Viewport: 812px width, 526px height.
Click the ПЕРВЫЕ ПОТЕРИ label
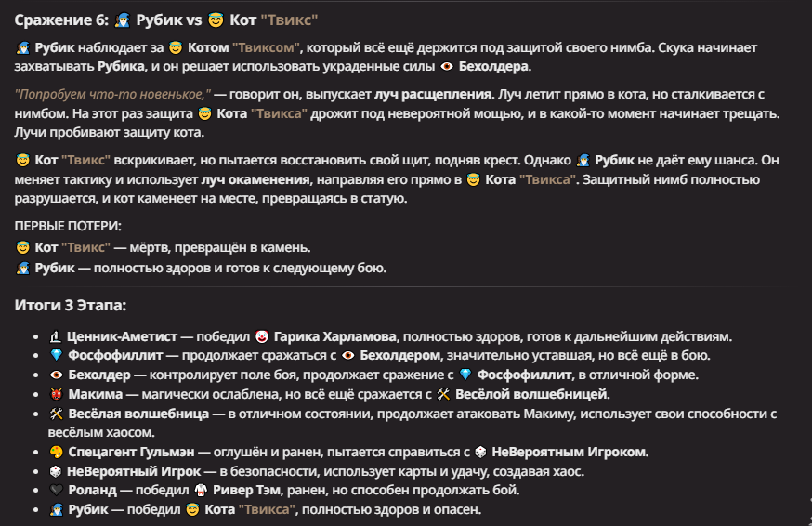[x=68, y=226]
